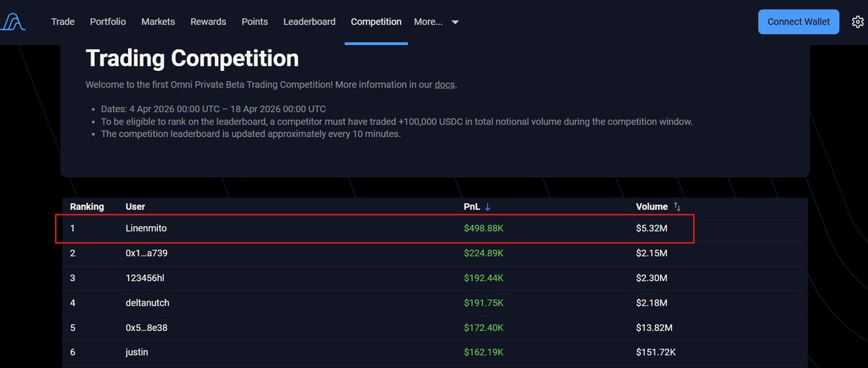Open the Trade tab
The width and height of the screenshot is (868, 368).
(x=63, y=22)
